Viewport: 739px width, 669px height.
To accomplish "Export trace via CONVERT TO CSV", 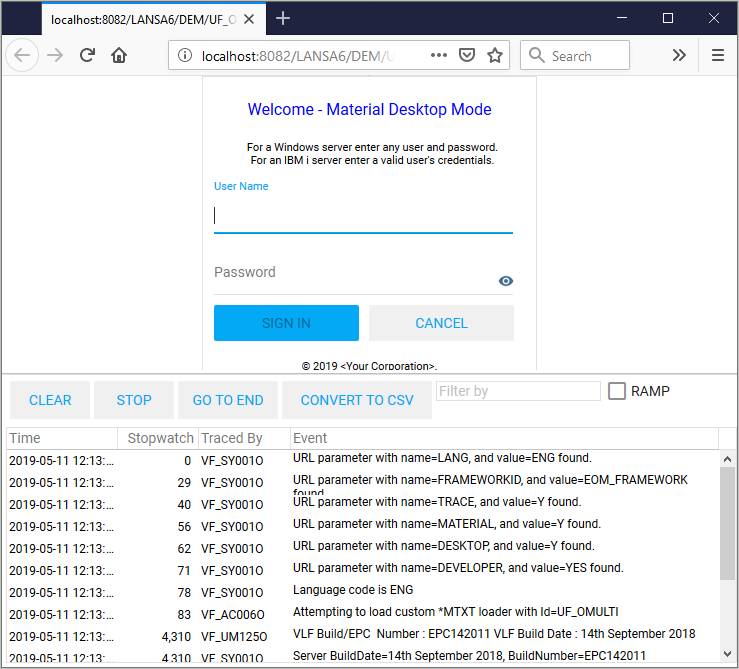I will pyautogui.click(x=357, y=400).
